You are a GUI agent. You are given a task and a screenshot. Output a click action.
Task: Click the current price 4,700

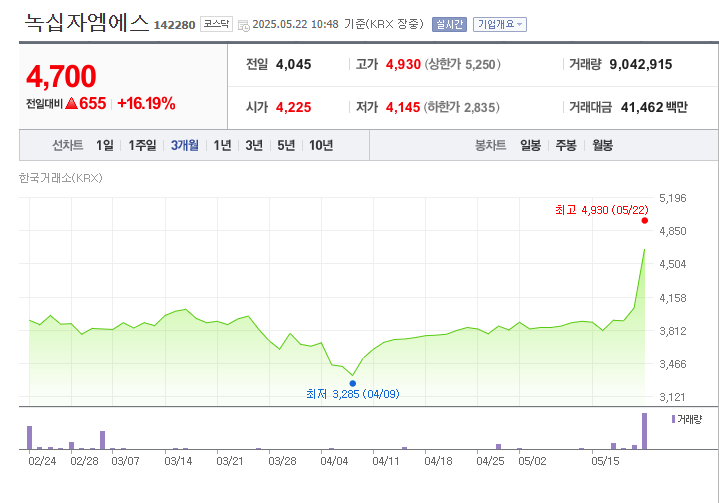(61, 76)
